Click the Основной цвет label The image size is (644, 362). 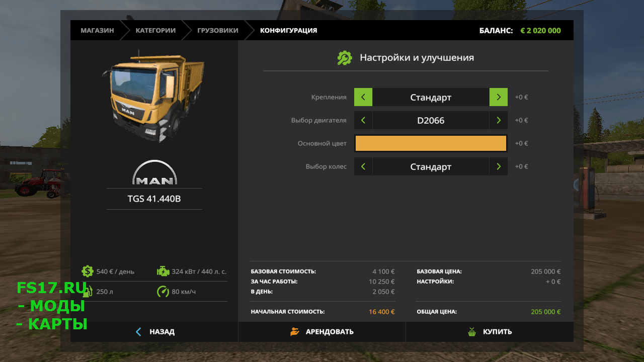(x=322, y=143)
